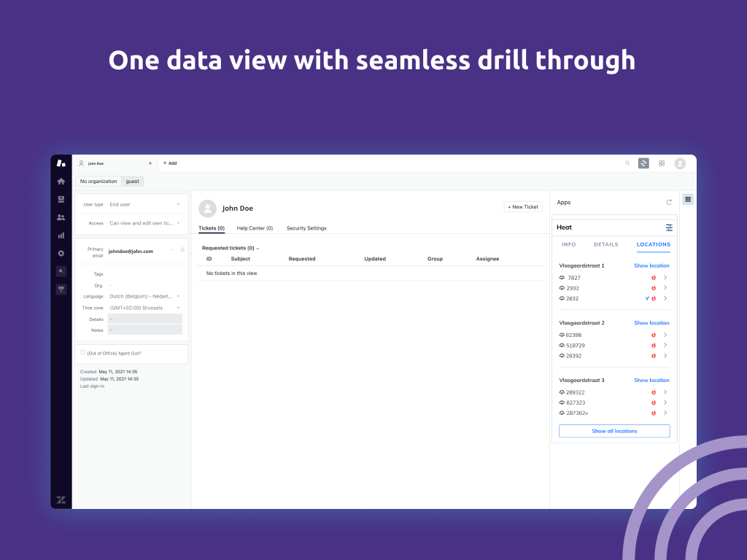Image resolution: width=747 pixels, height=560 pixels.
Task: Expand Requested tickets view selector
Action: [231, 248]
